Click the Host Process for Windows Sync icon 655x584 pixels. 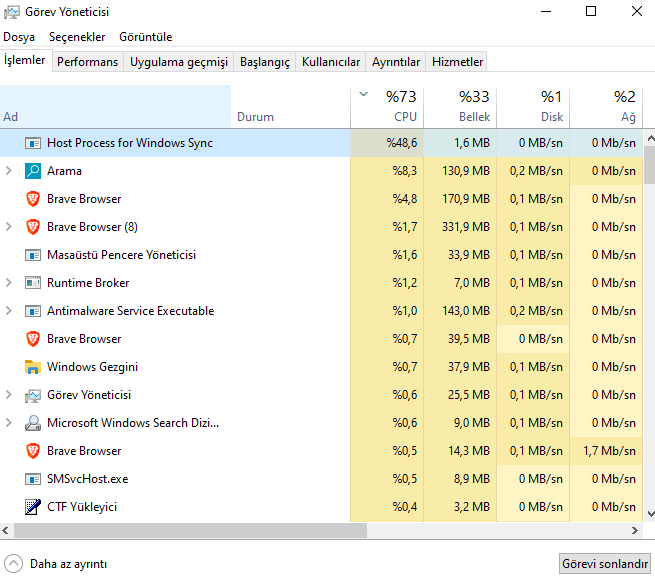[x=33, y=143]
